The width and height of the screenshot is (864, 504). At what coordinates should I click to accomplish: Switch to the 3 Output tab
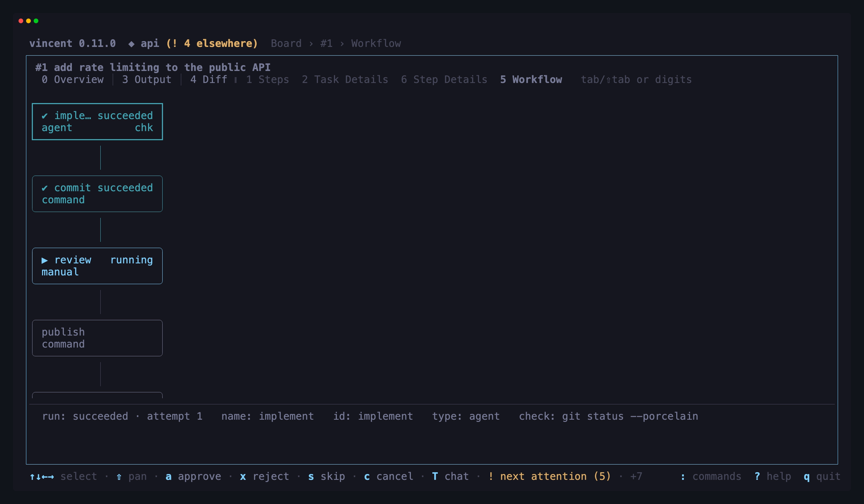click(147, 80)
